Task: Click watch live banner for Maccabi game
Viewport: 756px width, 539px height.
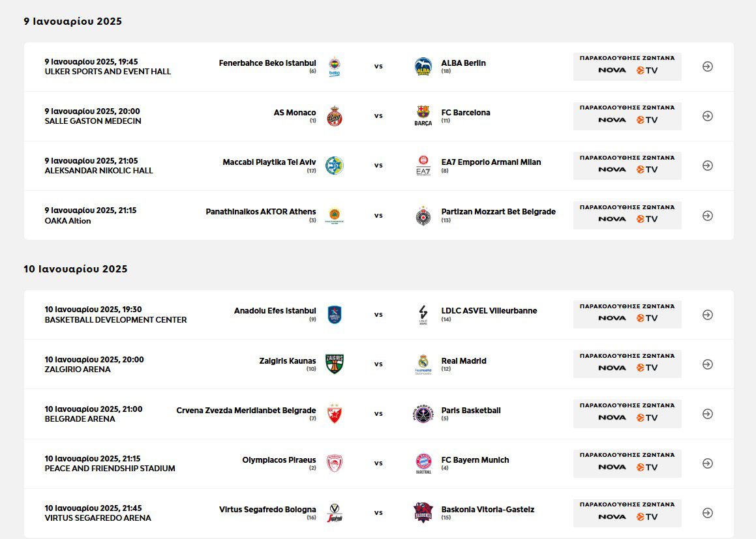Action: pyautogui.click(x=627, y=166)
